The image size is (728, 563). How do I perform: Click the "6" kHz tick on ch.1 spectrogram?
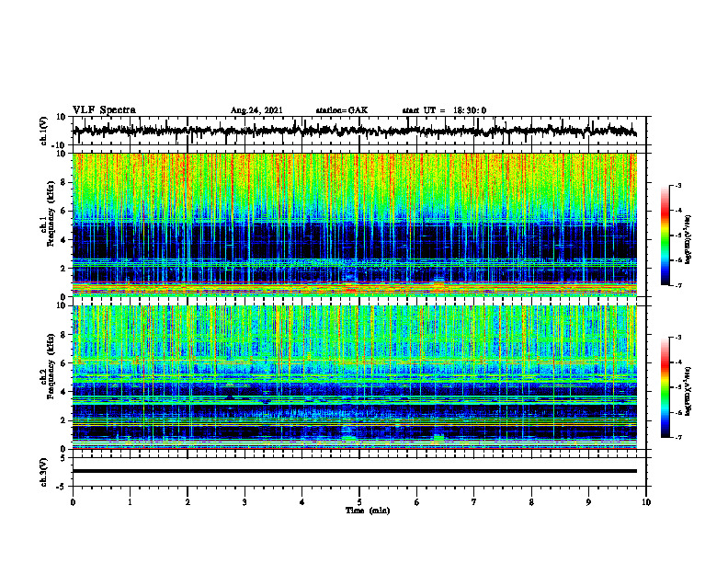tap(63, 211)
